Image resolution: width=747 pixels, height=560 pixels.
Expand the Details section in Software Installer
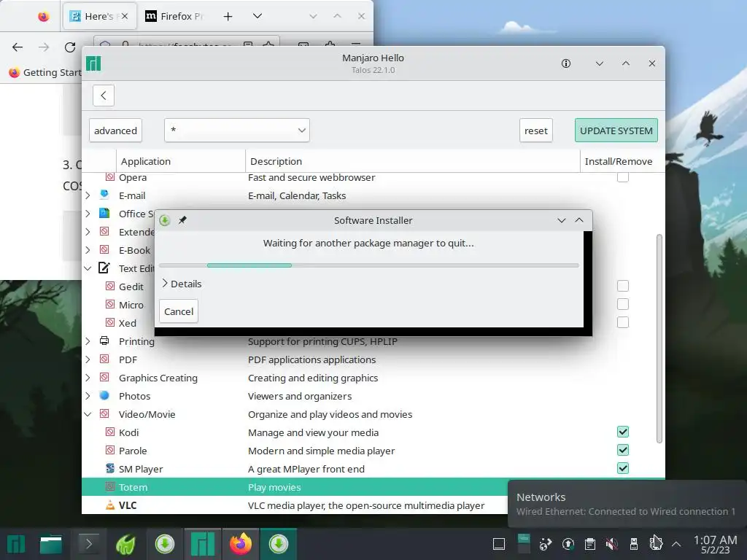pos(182,284)
